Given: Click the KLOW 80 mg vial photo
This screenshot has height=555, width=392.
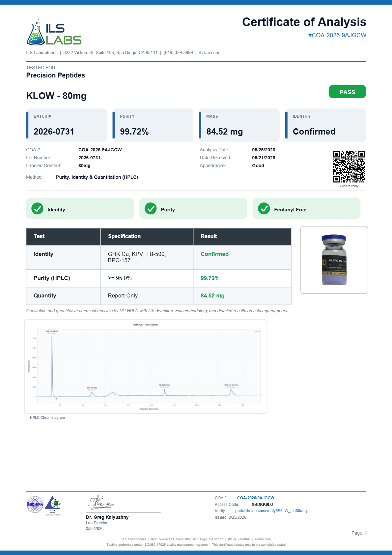Looking at the screenshot, I should pos(334,260).
